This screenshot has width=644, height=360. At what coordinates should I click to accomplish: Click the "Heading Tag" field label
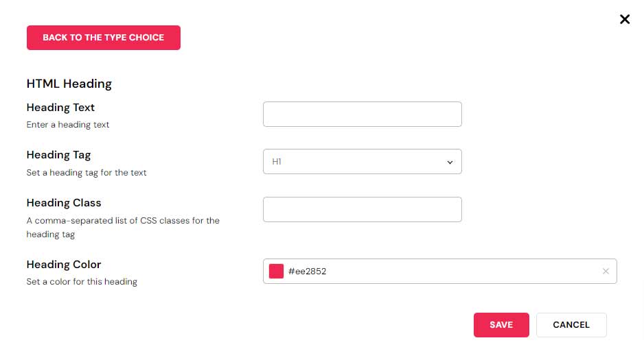pyautogui.click(x=58, y=155)
